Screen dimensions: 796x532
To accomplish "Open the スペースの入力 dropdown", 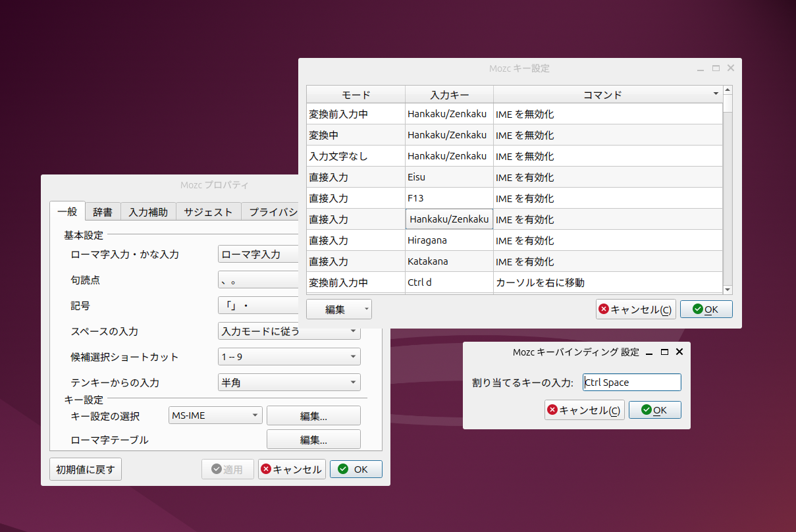I will tap(289, 331).
